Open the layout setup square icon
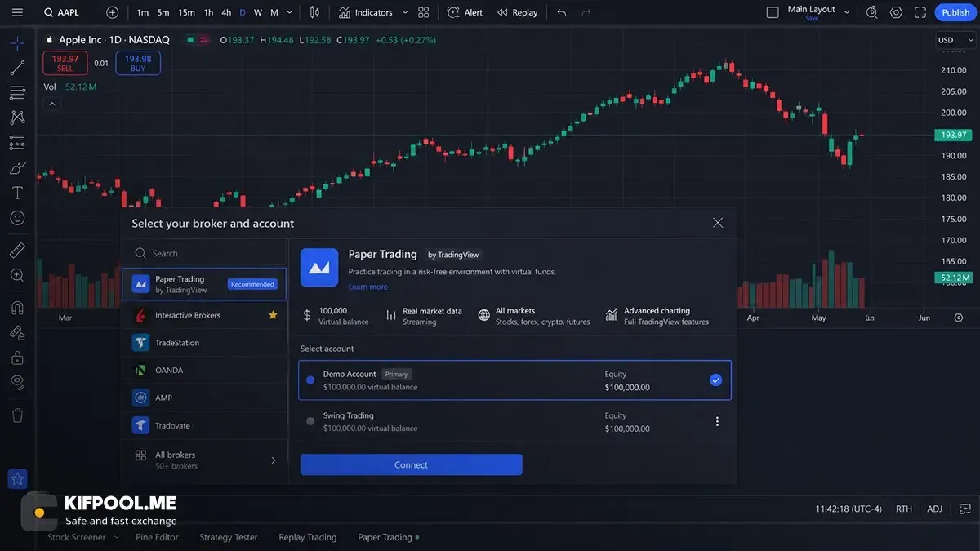This screenshot has width=980, height=551. 773,12
